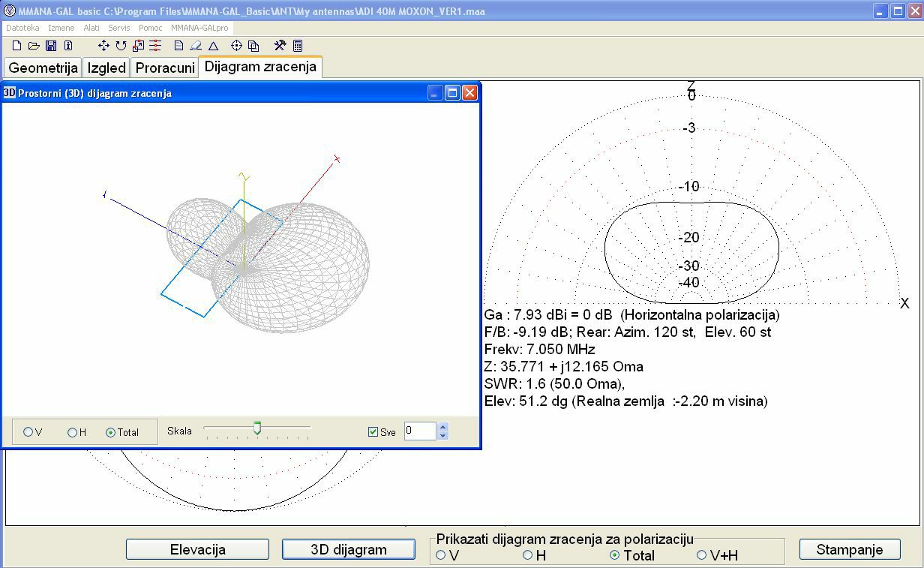
Task: Click the new file icon
Action: (17, 46)
